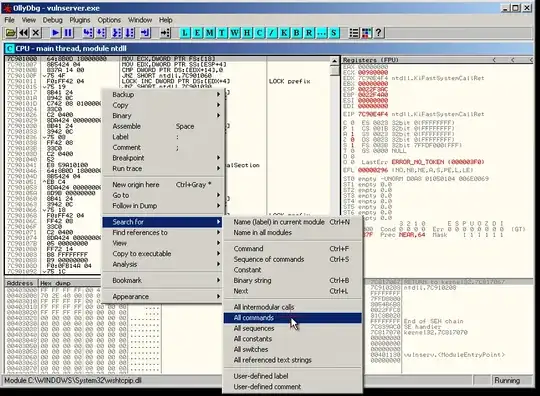Choose Assemble from context menu

coord(164,126)
